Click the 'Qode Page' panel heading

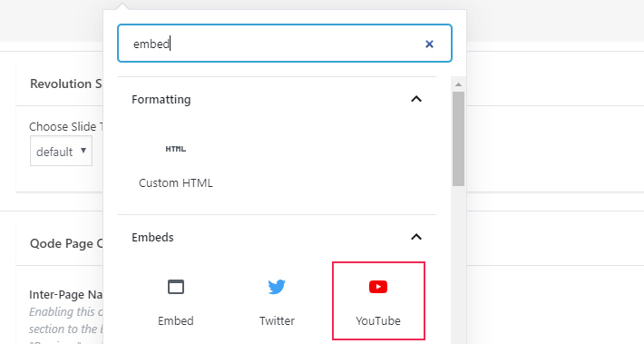66,244
